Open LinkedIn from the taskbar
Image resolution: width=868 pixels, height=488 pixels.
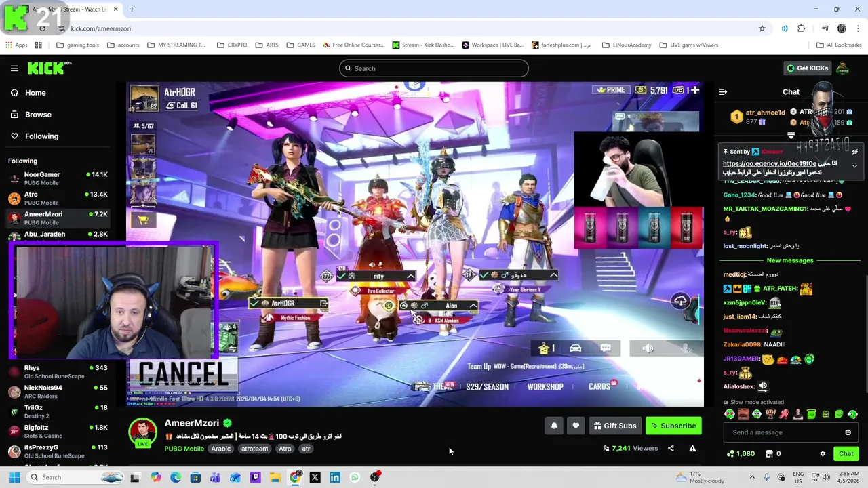[335, 477]
